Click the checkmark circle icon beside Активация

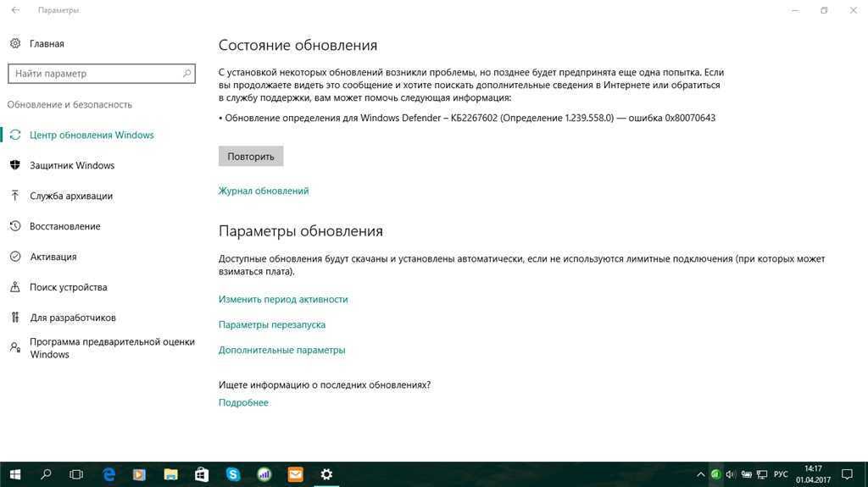click(x=15, y=257)
